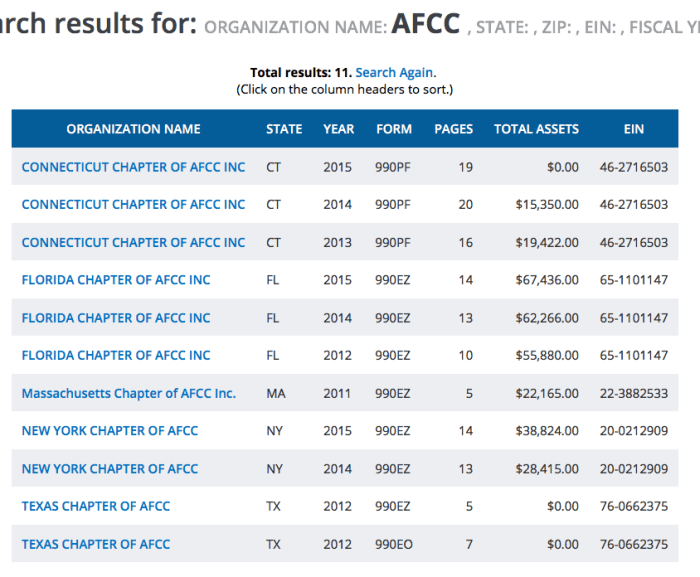Screen dimensions: 700x577
Task: Sort results by Form column header
Action: point(393,129)
